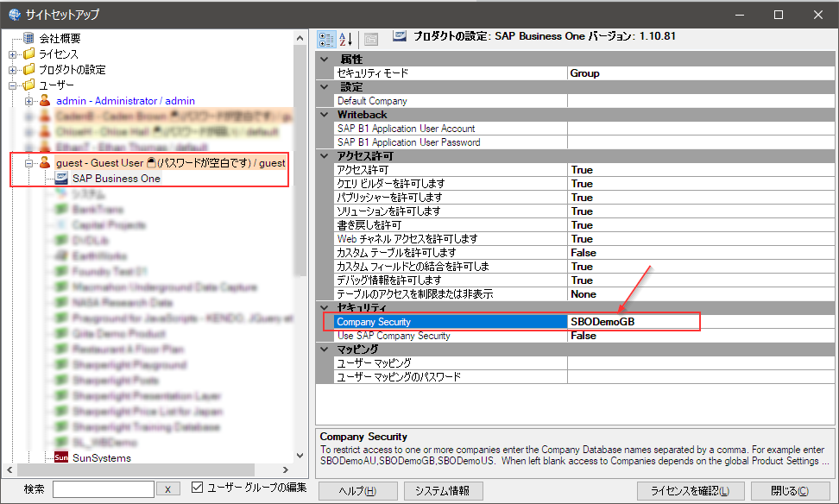Click the Default Company value cell
The height and width of the screenshot is (504, 839).
pyautogui.click(x=701, y=101)
